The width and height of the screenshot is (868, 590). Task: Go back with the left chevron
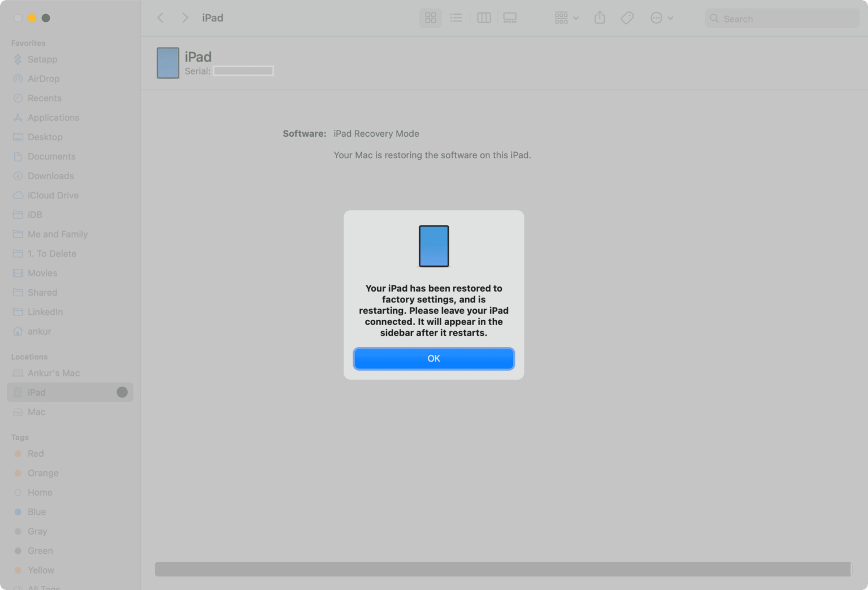pyautogui.click(x=160, y=18)
